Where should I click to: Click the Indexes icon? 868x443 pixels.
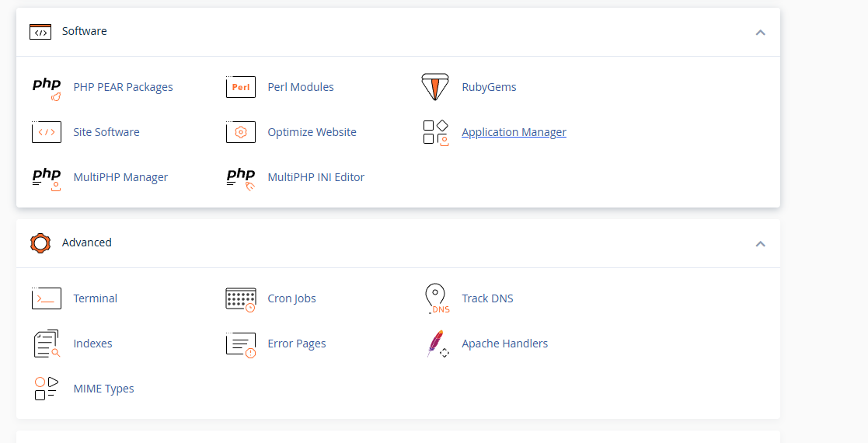tap(47, 344)
